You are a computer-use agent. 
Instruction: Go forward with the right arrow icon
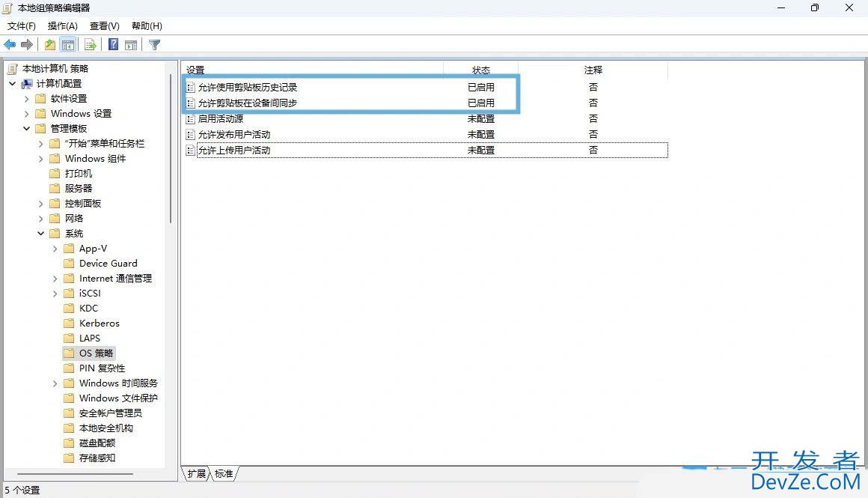(x=27, y=45)
